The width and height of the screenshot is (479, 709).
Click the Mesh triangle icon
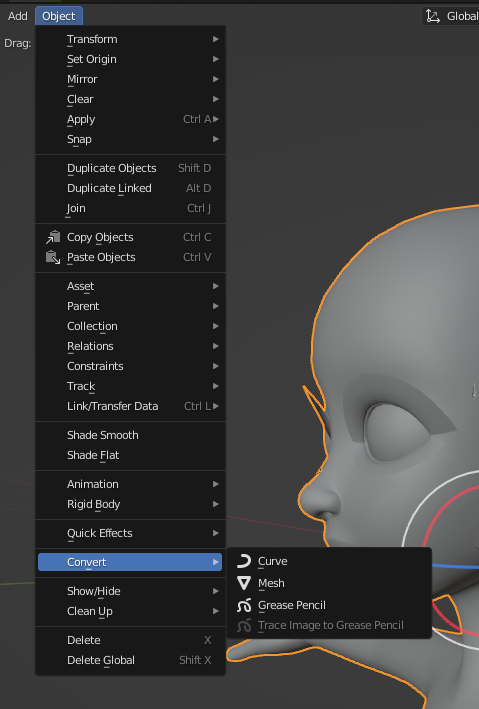(x=244, y=583)
